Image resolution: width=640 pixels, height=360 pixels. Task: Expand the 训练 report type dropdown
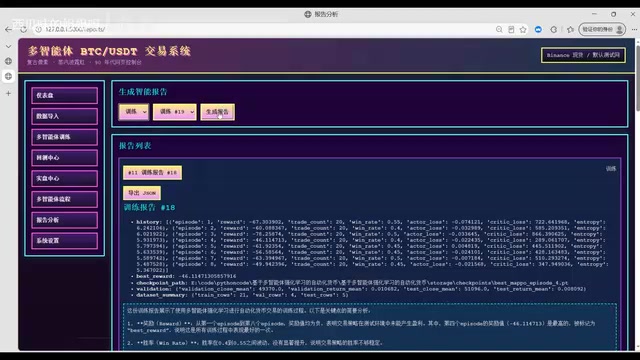point(133,112)
